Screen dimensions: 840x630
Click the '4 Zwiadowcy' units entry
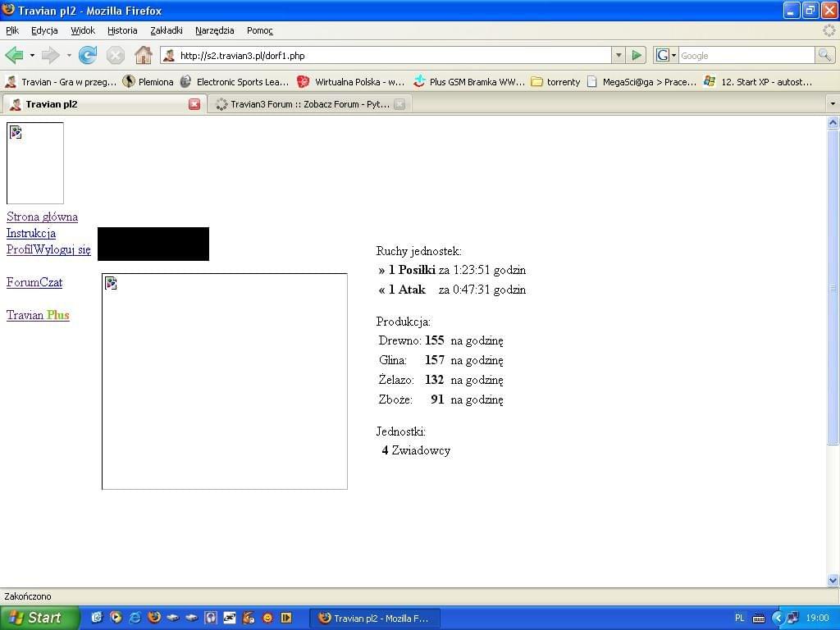416,450
